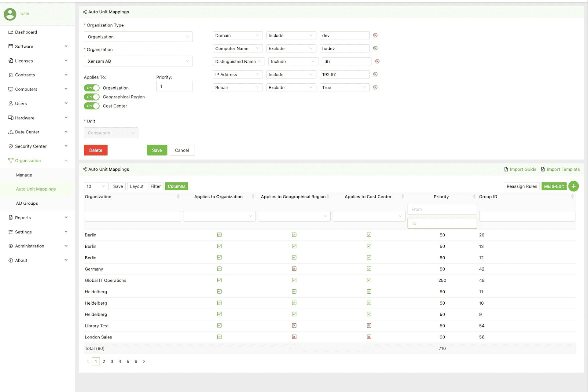Click the Security Center shield icon
This screenshot has width=588, height=392.
coord(11,146)
